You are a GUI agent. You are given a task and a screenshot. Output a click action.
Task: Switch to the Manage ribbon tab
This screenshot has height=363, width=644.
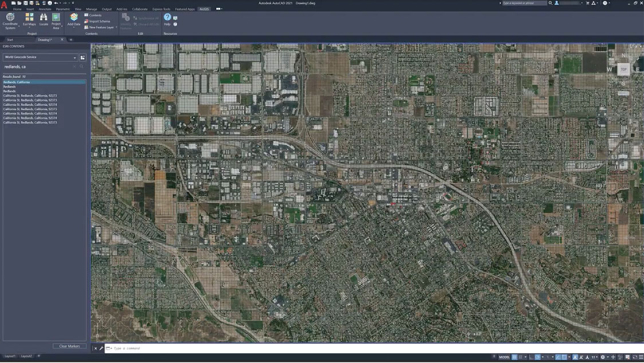92,9
